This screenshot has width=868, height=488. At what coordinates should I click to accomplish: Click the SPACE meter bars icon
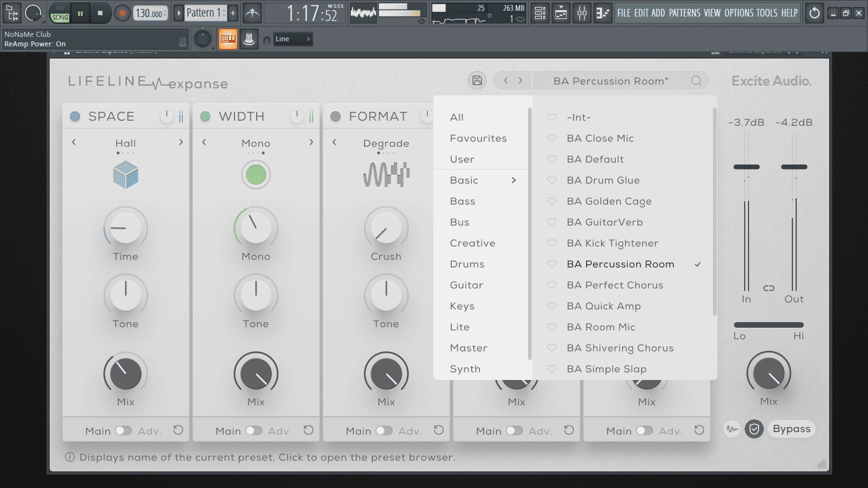[181, 116]
